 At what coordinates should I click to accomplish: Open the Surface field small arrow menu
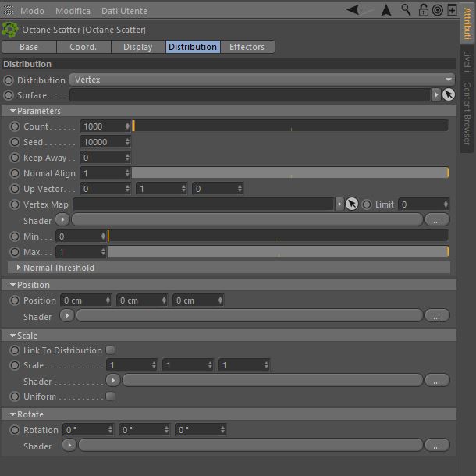(436, 95)
